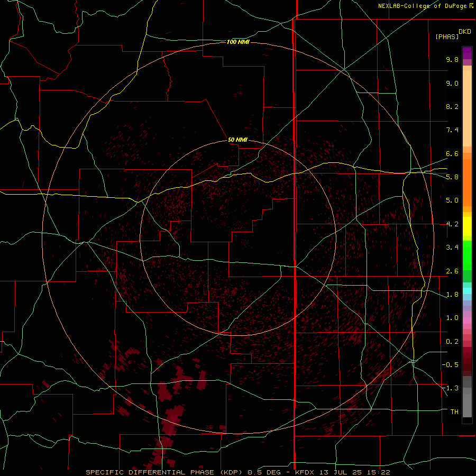Click the 4.2 value on the color scale
The image size is (476, 476).
tap(452, 224)
